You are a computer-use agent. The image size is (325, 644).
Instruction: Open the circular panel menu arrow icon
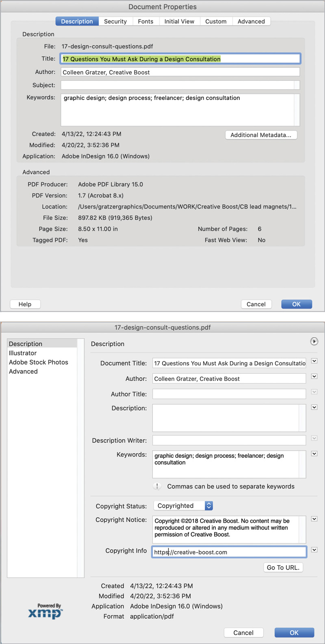pos(314,341)
